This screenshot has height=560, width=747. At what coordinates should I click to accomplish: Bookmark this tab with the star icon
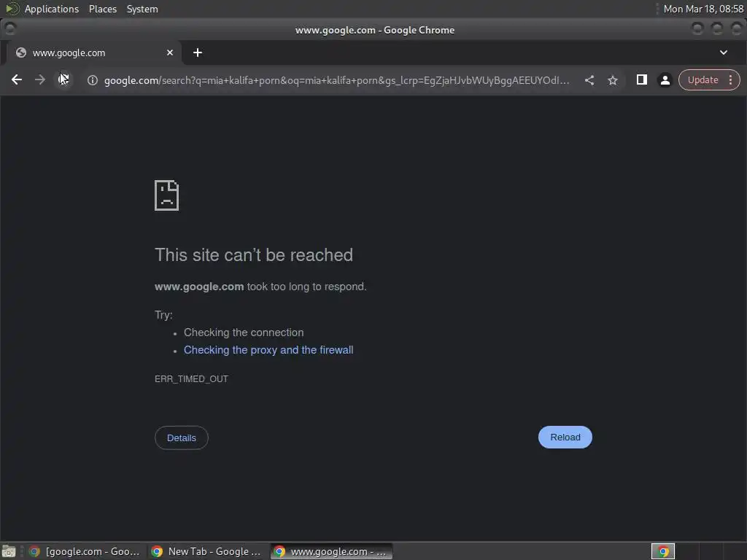(x=613, y=80)
